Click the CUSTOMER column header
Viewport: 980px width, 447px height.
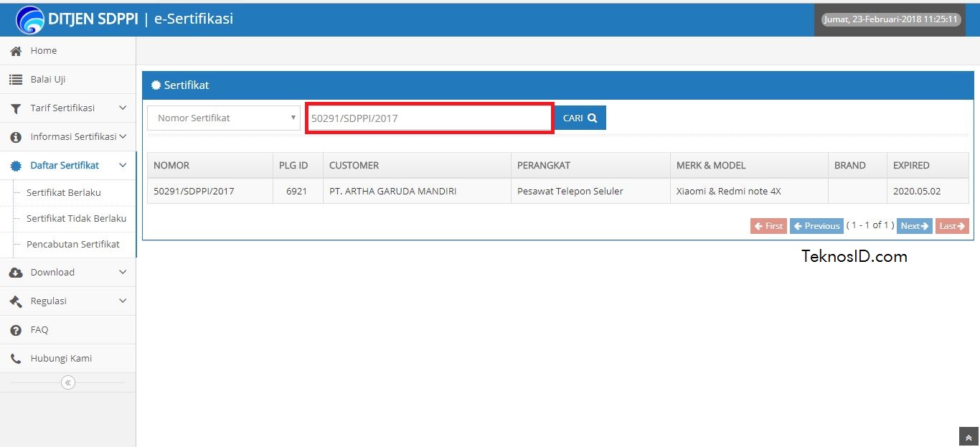pos(418,165)
